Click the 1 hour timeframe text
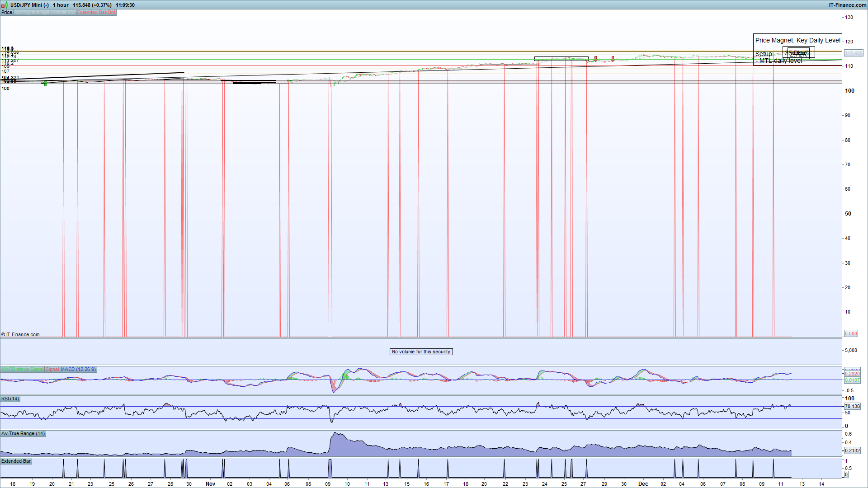The width and height of the screenshot is (868, 488). (x=61, y=5)
